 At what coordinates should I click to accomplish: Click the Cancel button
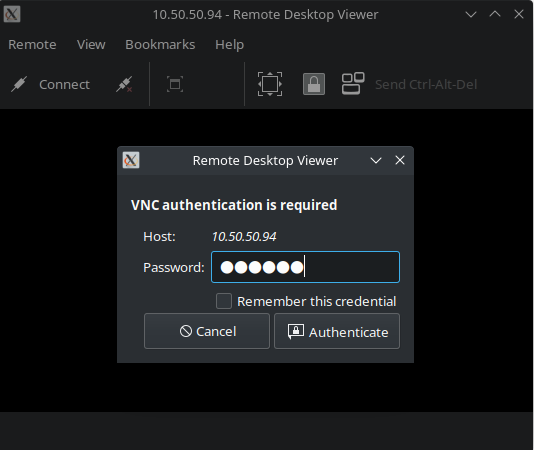pos(207,331)
